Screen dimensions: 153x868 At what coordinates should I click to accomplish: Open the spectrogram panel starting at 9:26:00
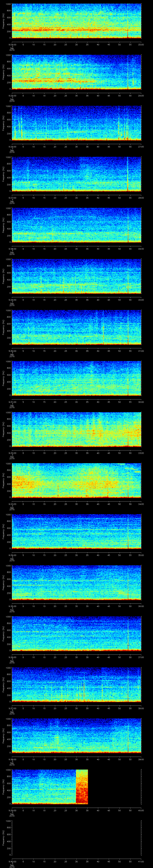click(x=76, y=123)
